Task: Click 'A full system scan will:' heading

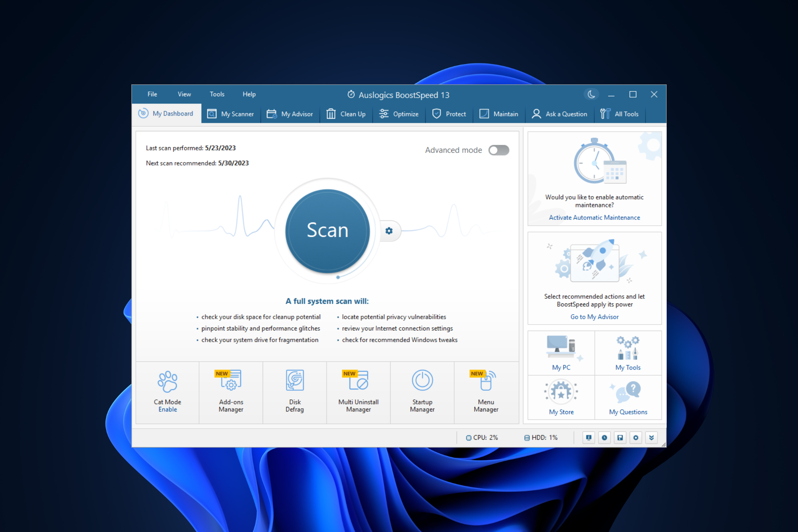Action: 327,301
